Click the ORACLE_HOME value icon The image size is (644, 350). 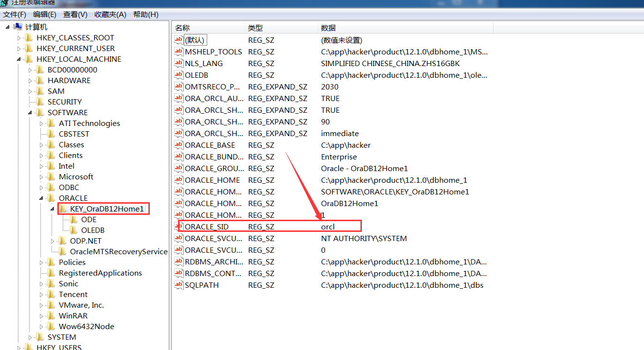[x=179, y=180]
